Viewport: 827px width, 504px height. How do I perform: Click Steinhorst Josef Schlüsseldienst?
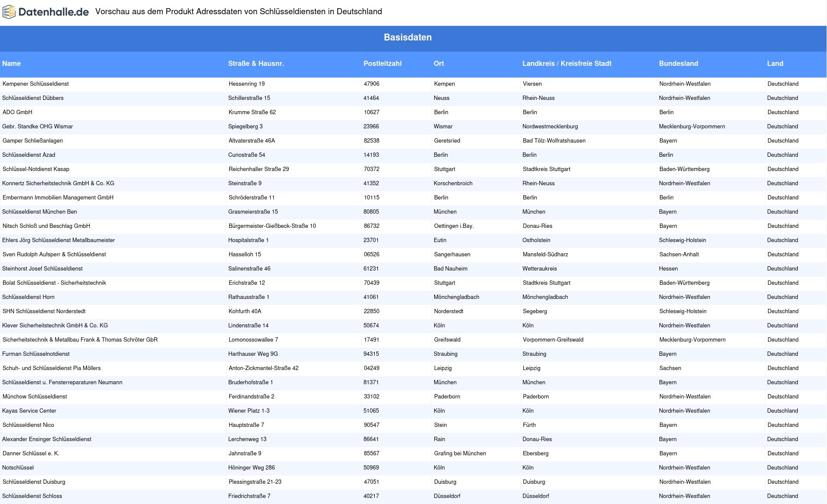(43, 269)
